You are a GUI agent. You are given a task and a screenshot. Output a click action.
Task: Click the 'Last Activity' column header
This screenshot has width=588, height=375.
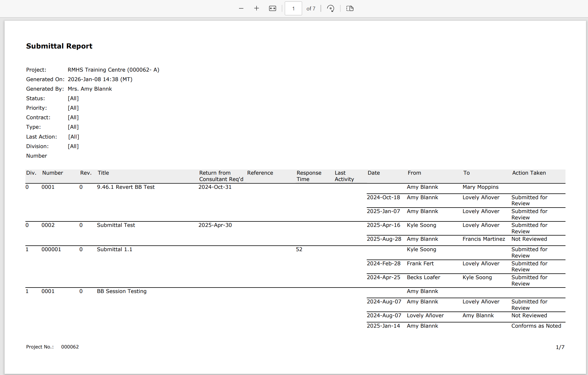[x=344, y=176]
